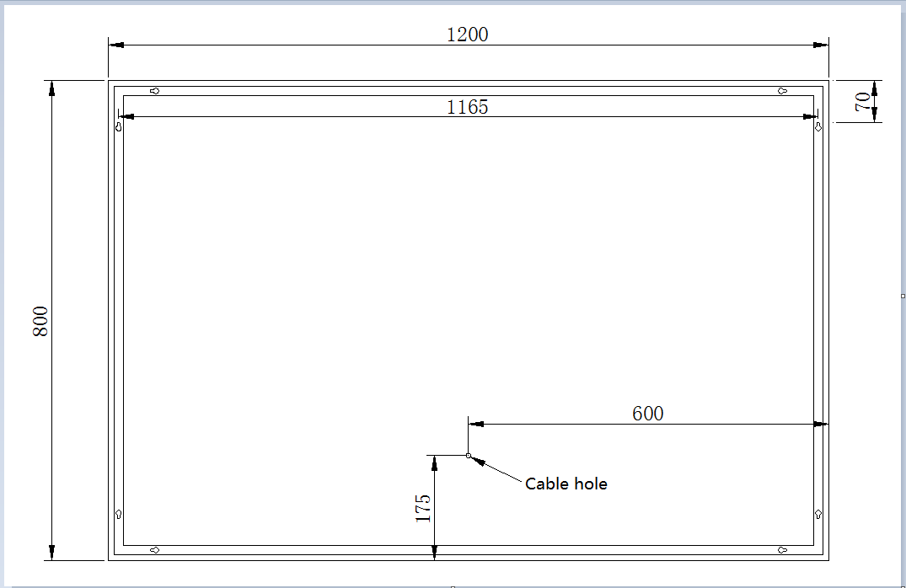This screenshot has height=588, width=906.
Task: Select the upper-right vertical keyhole slot
Action: (x=818, y=127)
